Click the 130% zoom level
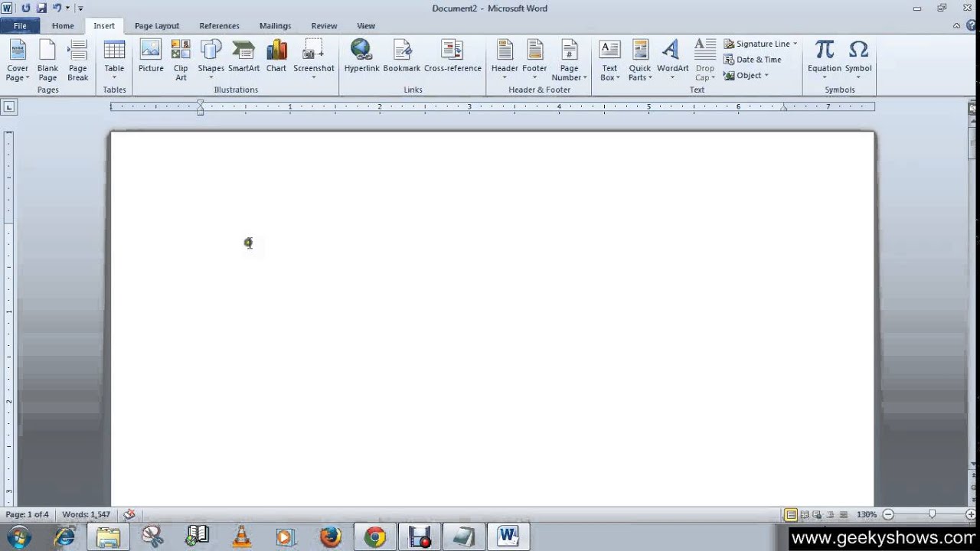Screen dimensions: 980x551 click(867, 515)
